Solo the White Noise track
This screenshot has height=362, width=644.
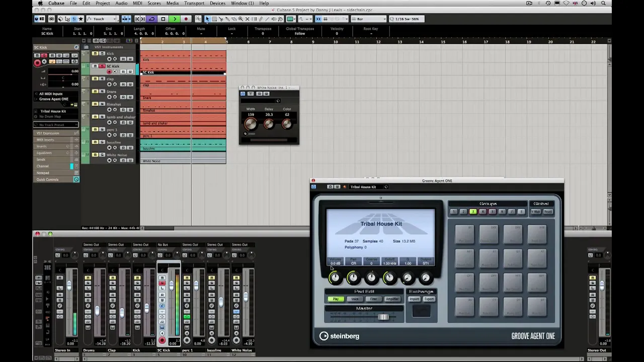pyautogui.click(x=103, y=155)
